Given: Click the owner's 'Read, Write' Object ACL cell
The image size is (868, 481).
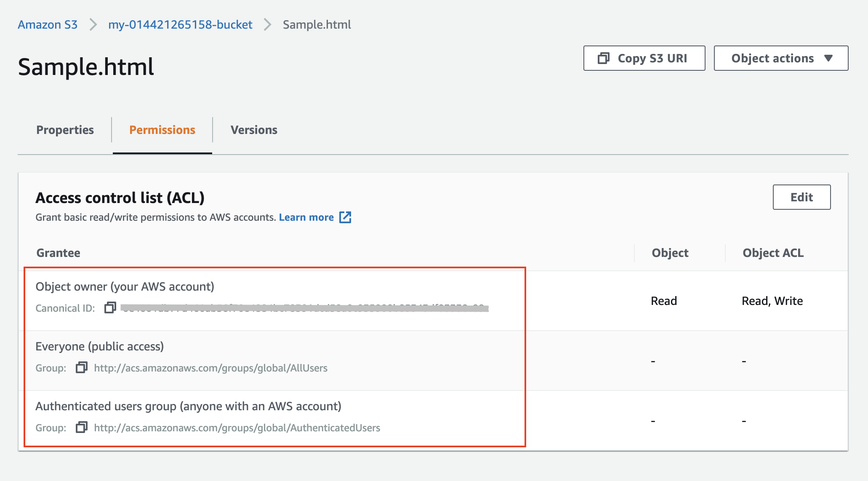Looking at the screenshot, I should (x=772, y=301).
